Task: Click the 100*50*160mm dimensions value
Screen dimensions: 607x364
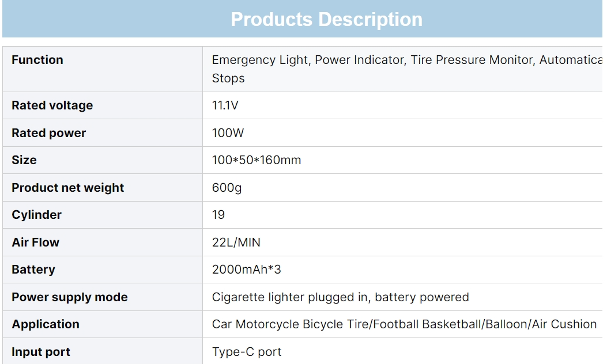Action: point(257,160)
